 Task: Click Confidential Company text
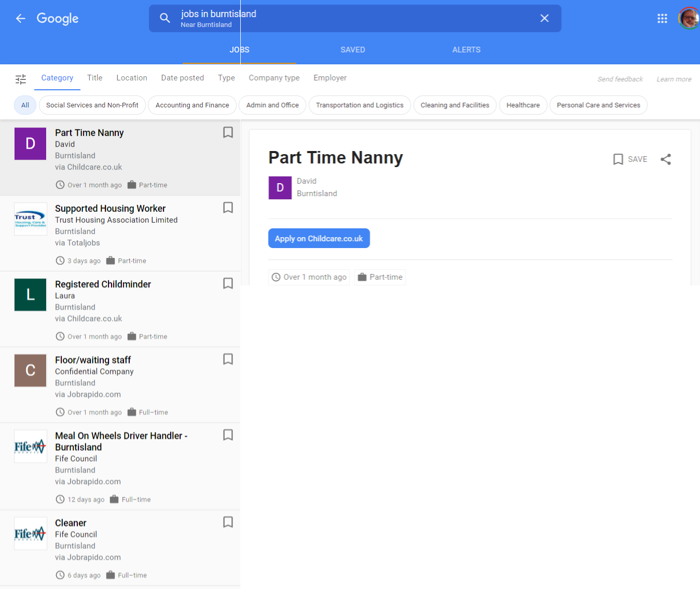94,372
